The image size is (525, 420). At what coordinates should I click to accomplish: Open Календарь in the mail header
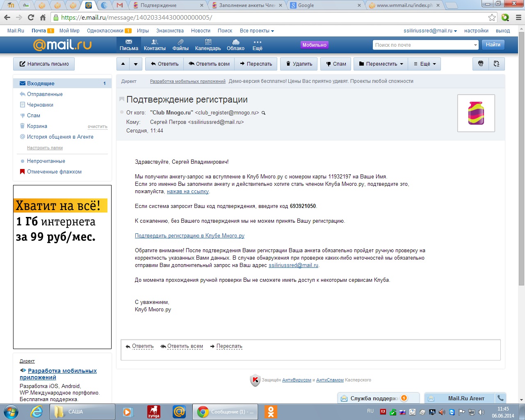208,45
